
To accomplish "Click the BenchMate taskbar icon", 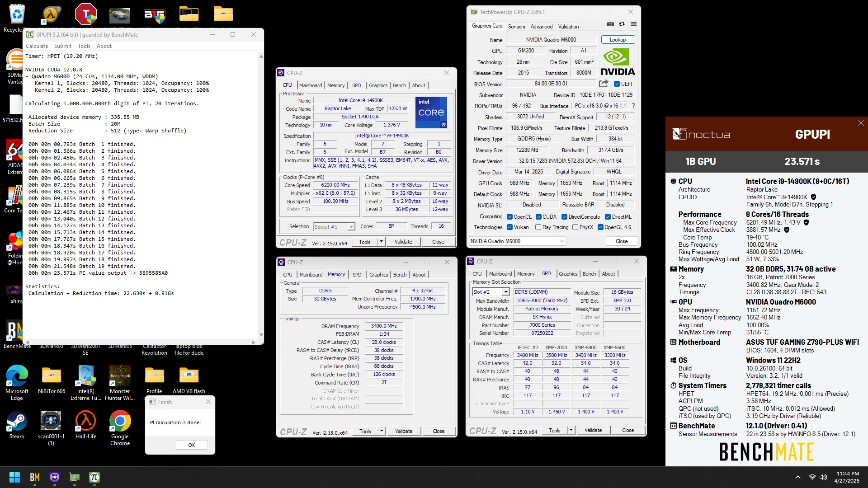I will [35, 477].
